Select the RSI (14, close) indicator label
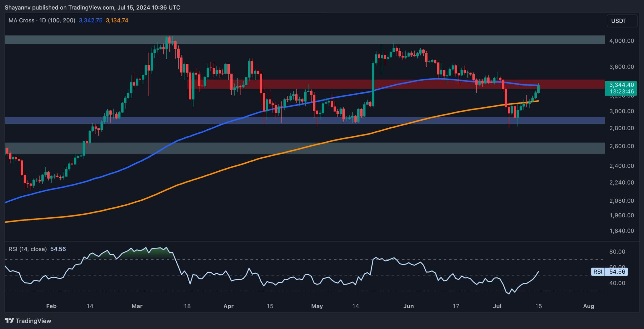The image size is (644, 329). click(x=28, y=249)
